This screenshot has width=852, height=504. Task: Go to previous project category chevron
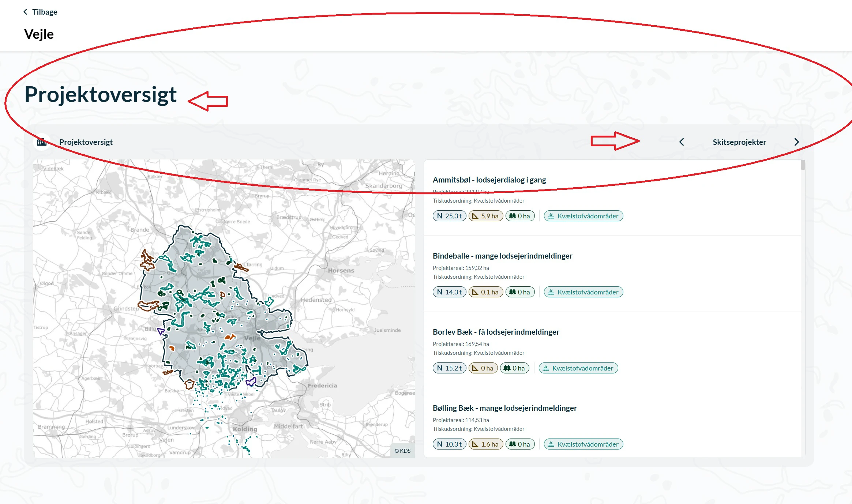pos(681,142)
